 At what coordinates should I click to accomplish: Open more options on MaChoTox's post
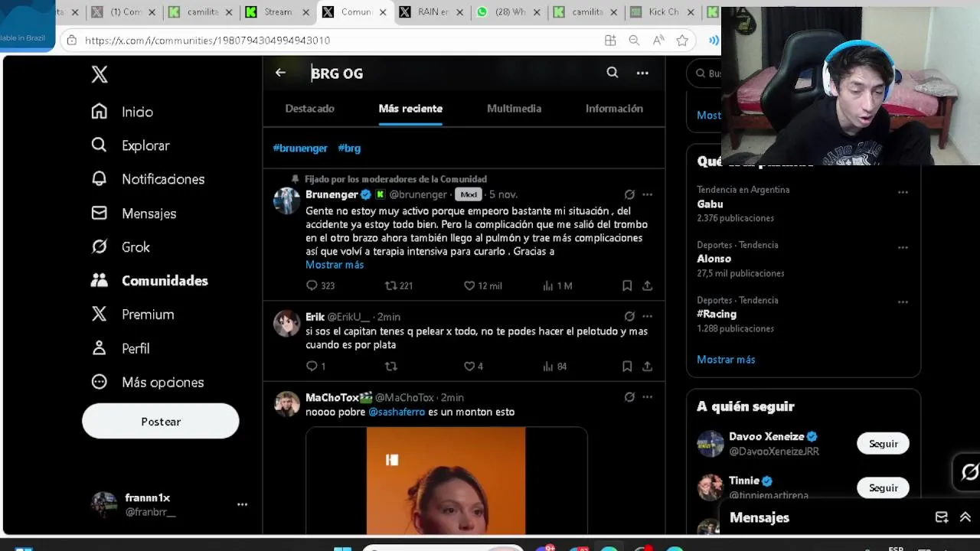tap(647, 397)
